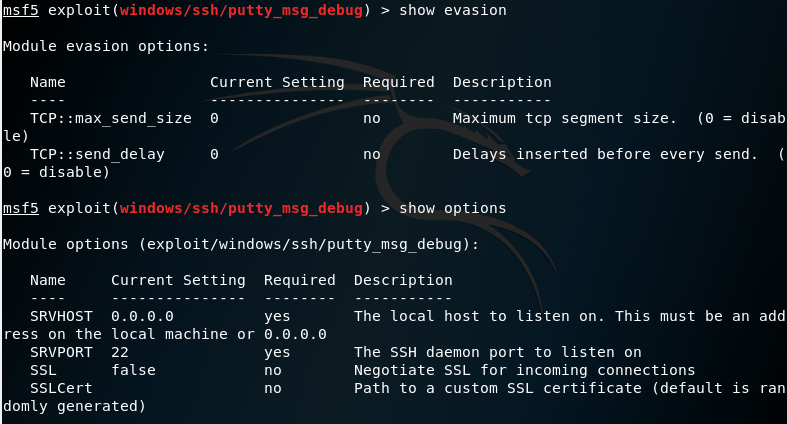Select the SRVHOST option name
The image size is (787, 424).
[61, 317]
